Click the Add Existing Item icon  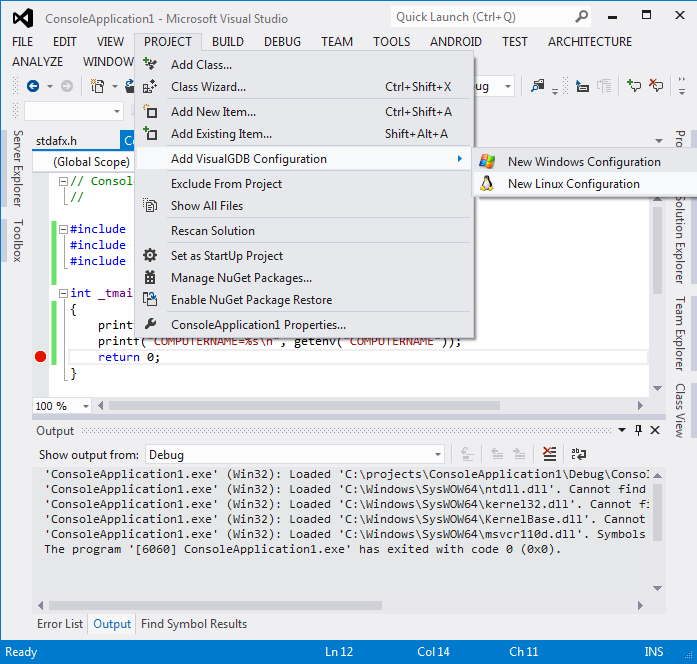(150, 133)
